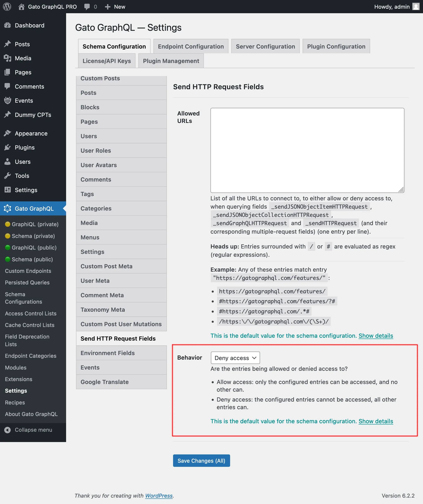Open the Behavior dropdown showing Deny access
This screenshot has height=504, width=423.
[235, 358]
